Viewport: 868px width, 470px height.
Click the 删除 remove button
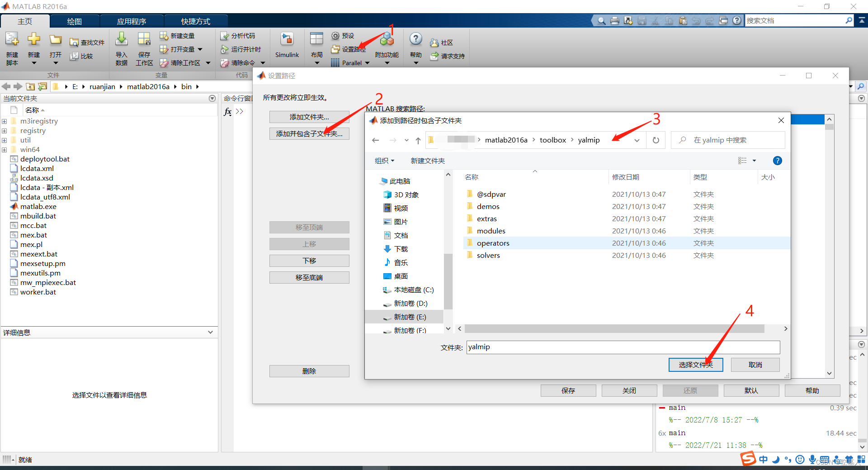309,371
